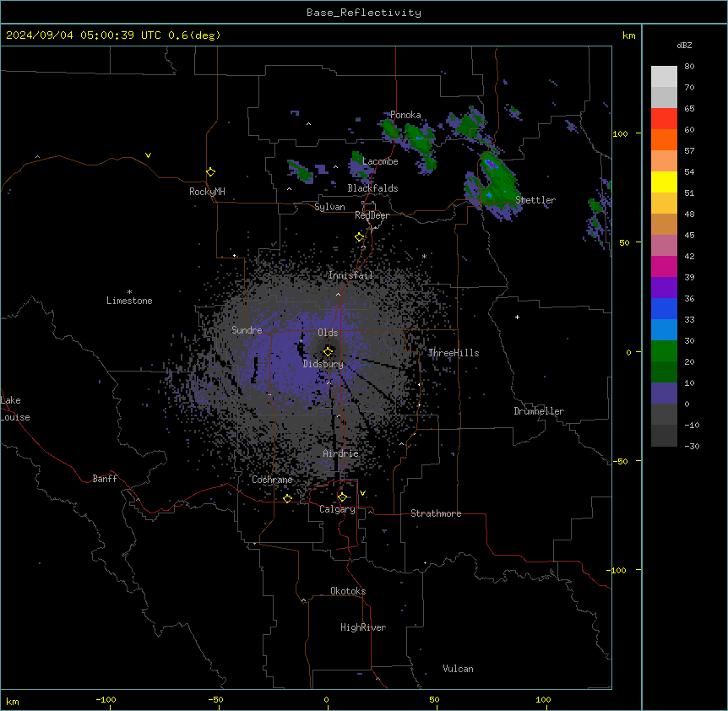This screenshot has height=711, width=728.
Task: Select the orange 57-60 dBZ legend swatch
Action: 664,139
